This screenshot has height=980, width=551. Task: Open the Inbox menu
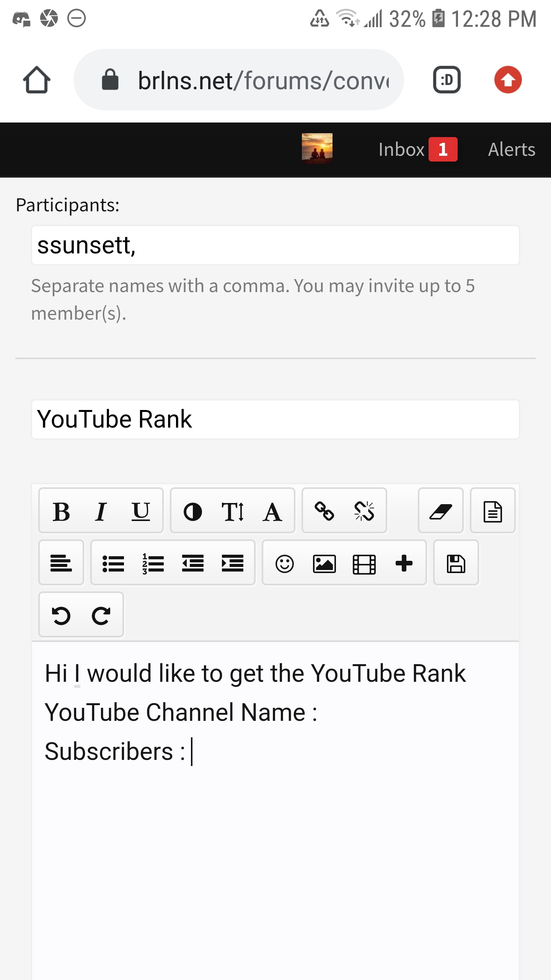418,149
